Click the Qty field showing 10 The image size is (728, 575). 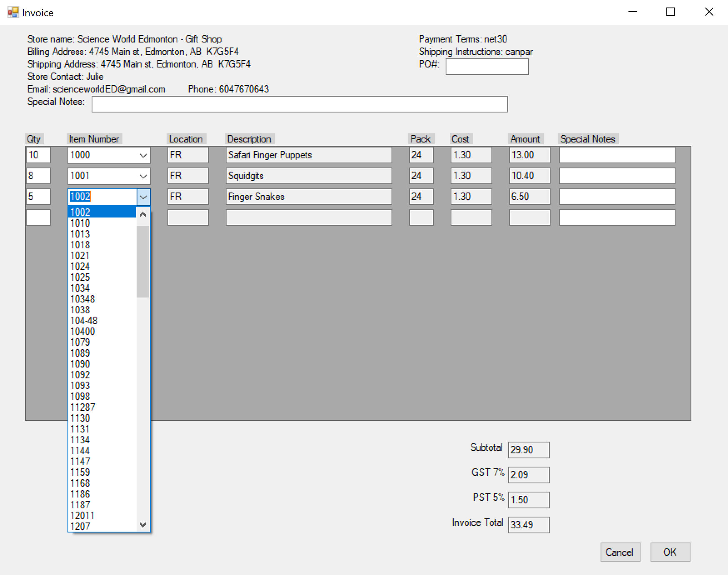pyautogui.click(x=38, y=155)
